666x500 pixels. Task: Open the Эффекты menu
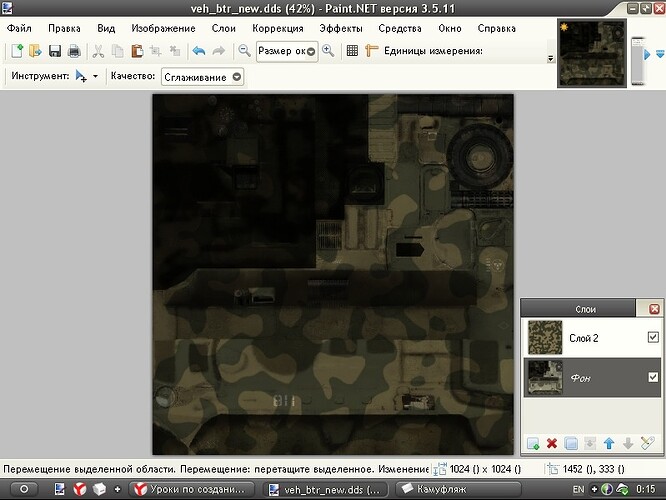click(342, 28)
